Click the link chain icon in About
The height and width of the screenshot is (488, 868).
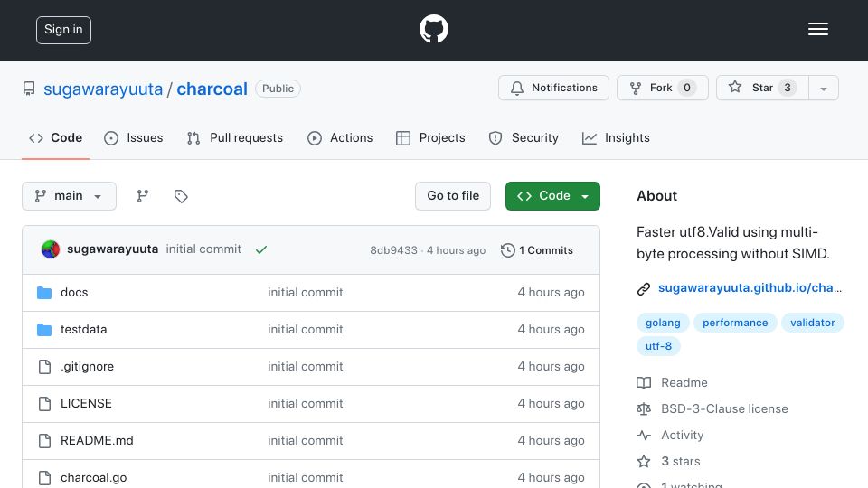pyautogui.click(x=643, y=288)
